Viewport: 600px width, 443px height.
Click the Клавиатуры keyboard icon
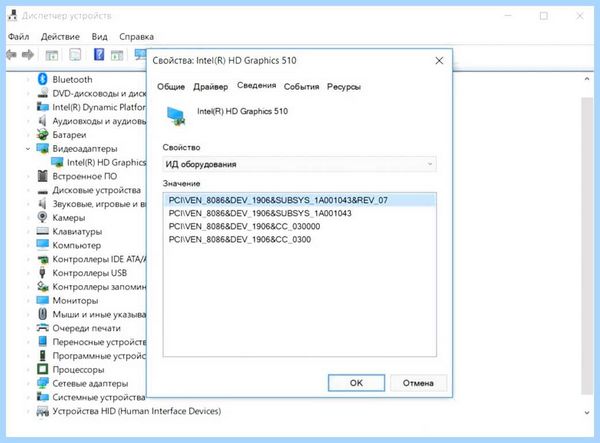42,231
